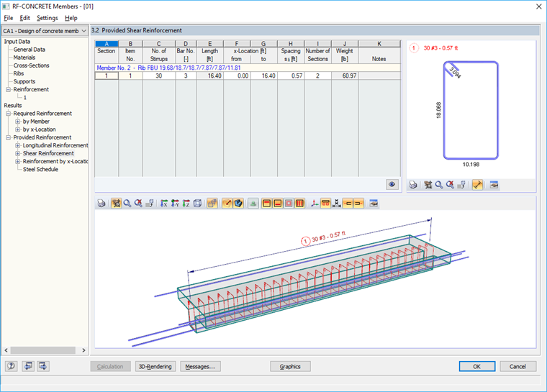Open the File menu

pyautogui.click(x=9, y=18)
